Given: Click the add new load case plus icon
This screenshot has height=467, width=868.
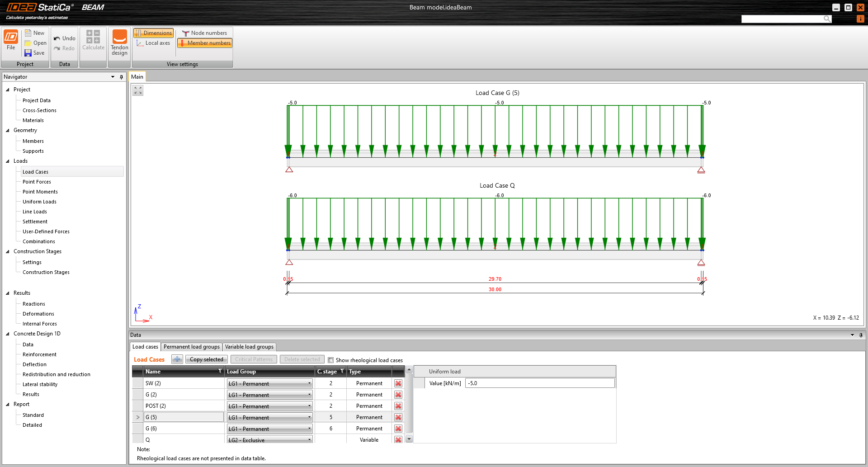Looking at the screenshot, I should 177,359.
